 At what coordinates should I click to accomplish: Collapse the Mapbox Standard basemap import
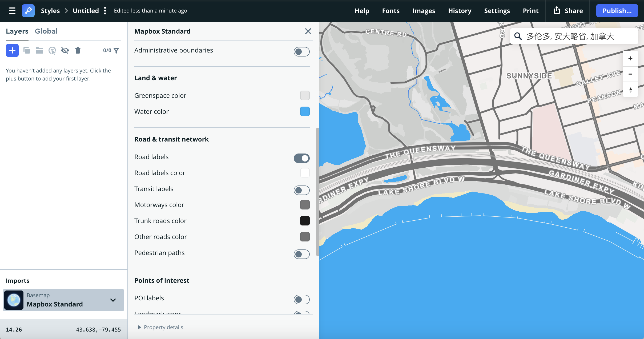113,300
